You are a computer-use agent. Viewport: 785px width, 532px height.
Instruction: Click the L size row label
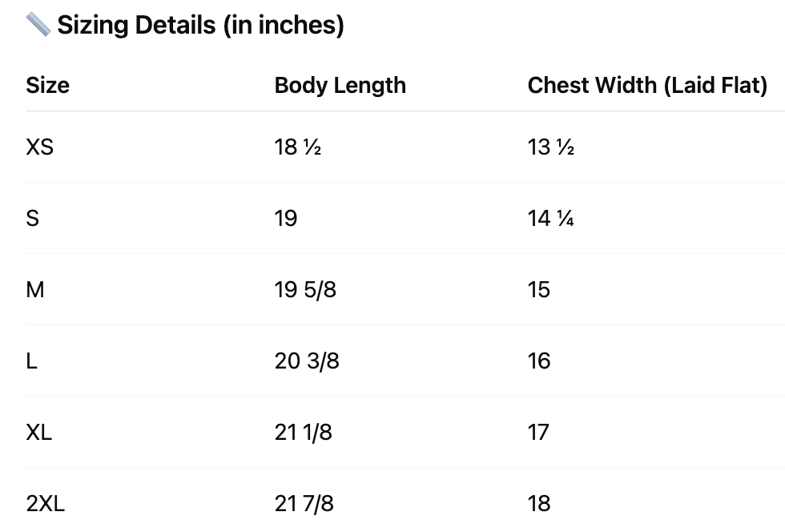32,361
